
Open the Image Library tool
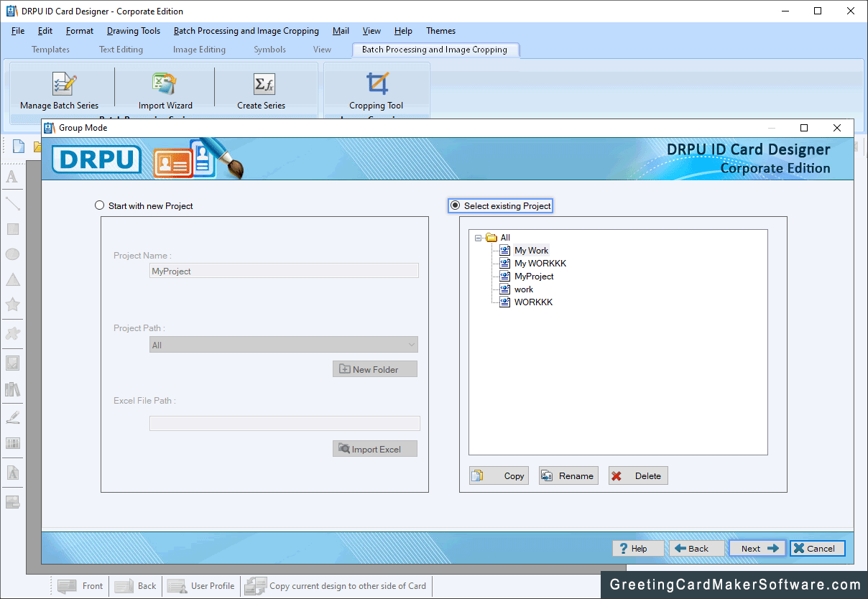tap(12, 389)
